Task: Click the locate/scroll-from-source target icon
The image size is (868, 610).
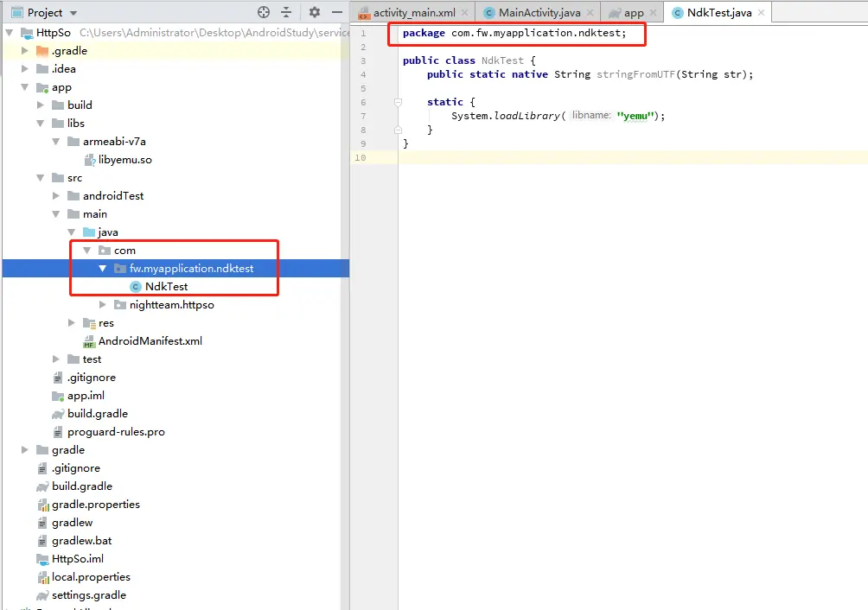Action: click(x=264, y=12)
